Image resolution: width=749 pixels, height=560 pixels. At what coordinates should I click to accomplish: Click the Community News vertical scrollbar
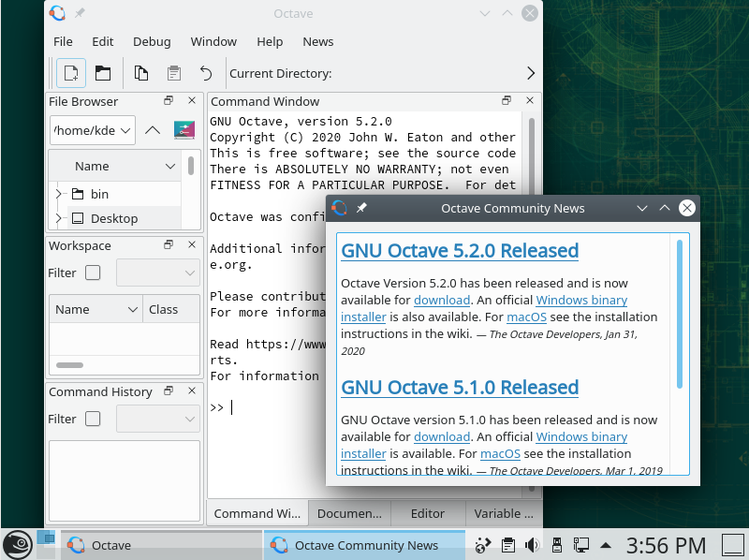680,314
